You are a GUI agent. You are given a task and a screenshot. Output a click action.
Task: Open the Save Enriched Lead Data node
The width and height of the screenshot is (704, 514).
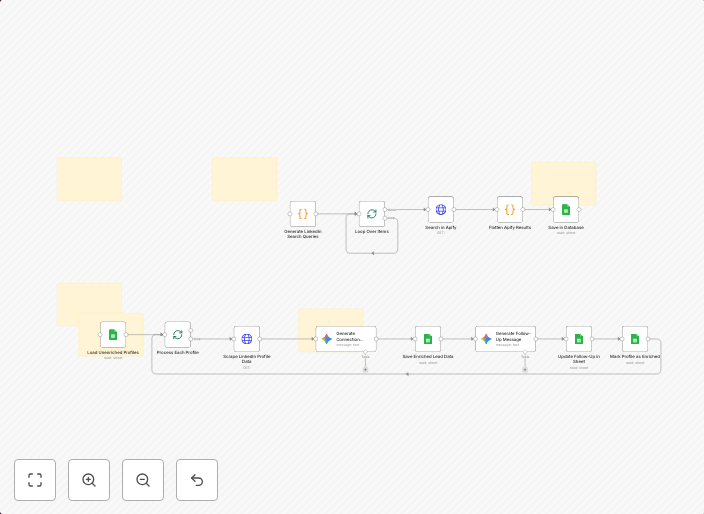[x=428, y=339]
